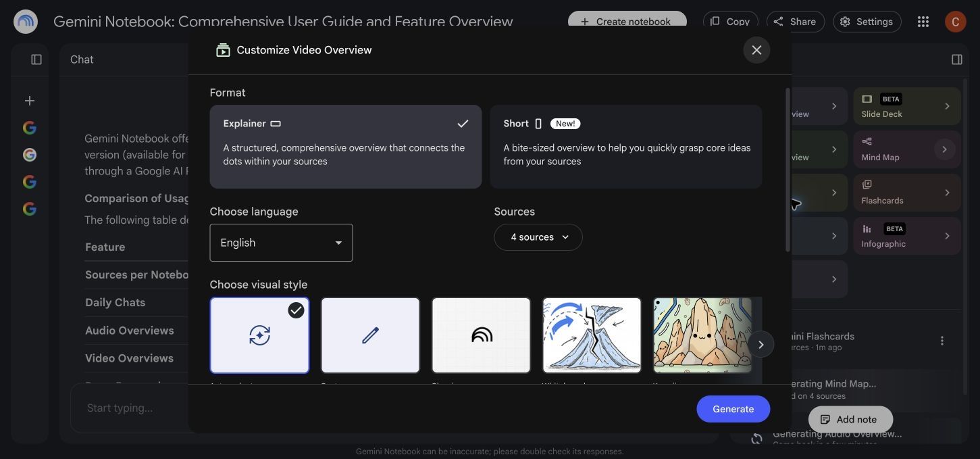This screenshot has width=980, height=459.
Task: Click the dialog vertical scrollbar
Action: (x=787, y=169)
